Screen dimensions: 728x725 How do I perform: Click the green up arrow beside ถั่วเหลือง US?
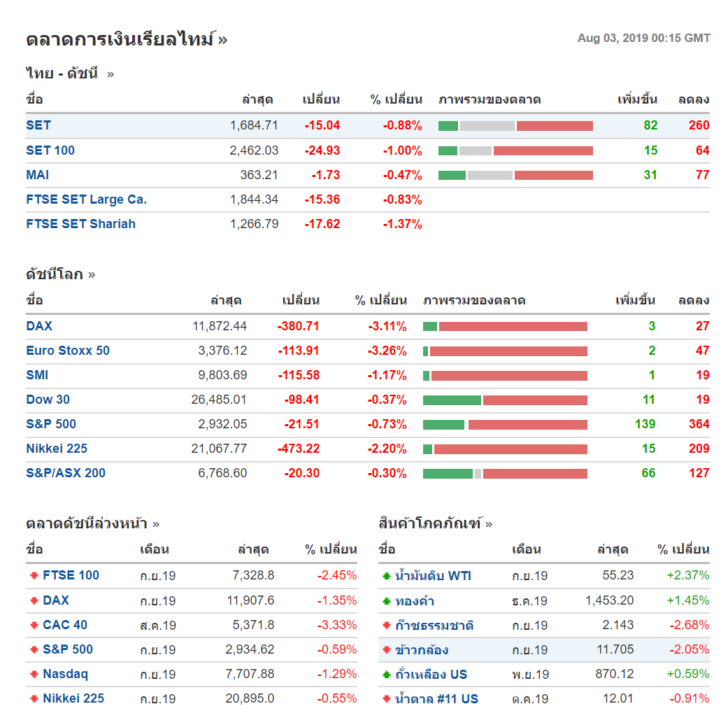point(386,675)
